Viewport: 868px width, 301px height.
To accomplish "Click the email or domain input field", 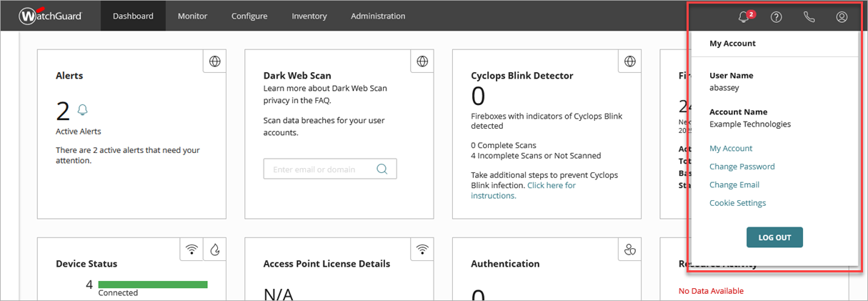I will coord(320,169).
